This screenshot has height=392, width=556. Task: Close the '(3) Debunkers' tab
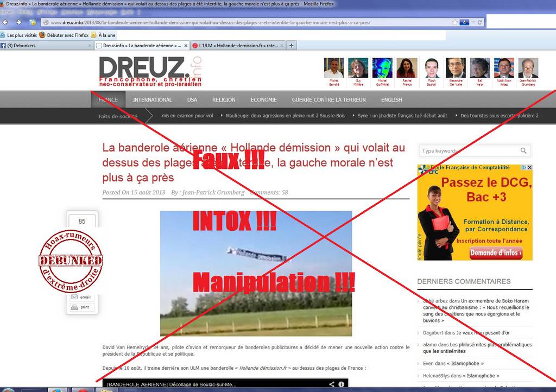click(x=90, y=46)
